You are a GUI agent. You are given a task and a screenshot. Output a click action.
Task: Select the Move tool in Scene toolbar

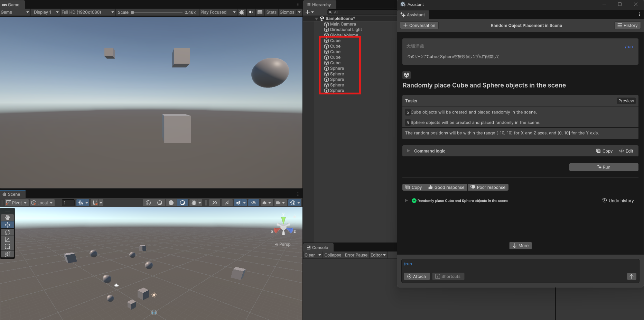point(8,225)
